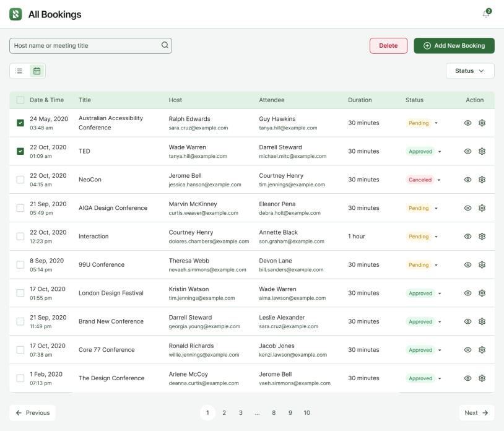Open settings gear for TED booking
This screenshot has width=504, height=431.
tap(482, 151)
